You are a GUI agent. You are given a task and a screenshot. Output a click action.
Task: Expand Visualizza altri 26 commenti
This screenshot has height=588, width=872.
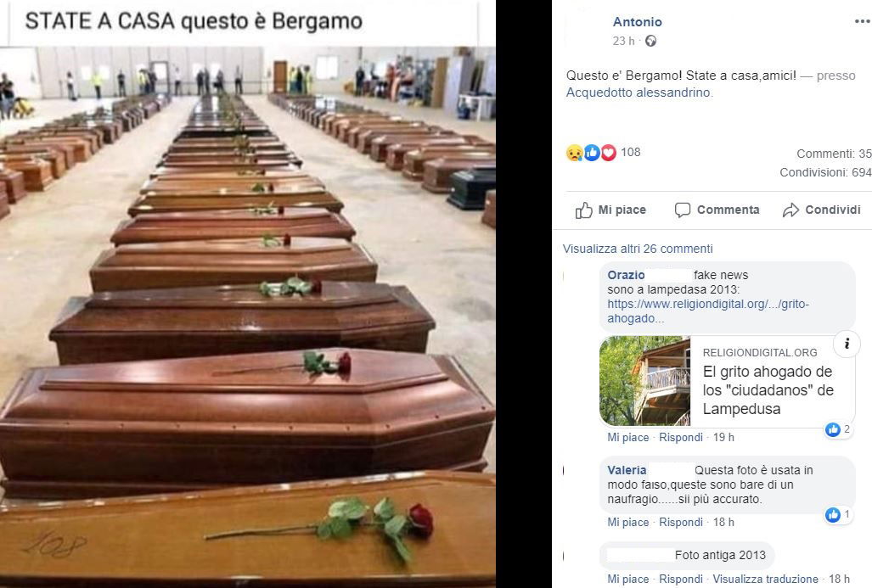click(x=638, y=249)
